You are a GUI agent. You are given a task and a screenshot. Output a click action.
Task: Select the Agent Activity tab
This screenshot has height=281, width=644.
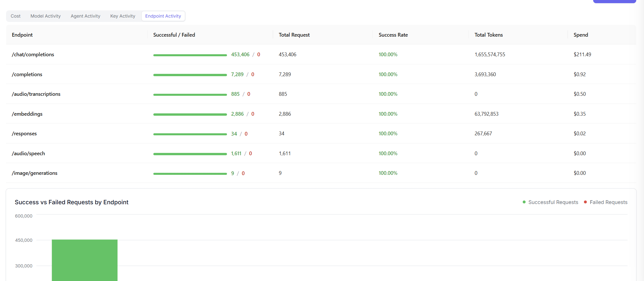point(85,16)
